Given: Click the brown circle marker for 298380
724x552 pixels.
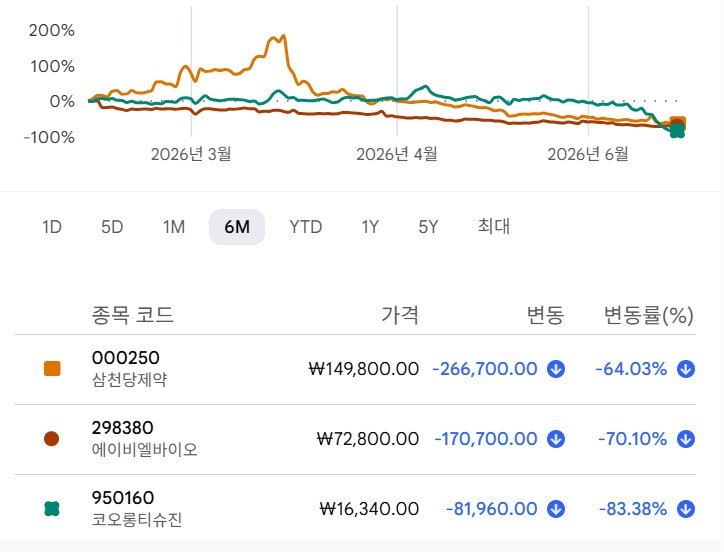Looking at the screenshot, I should (52, 438).
